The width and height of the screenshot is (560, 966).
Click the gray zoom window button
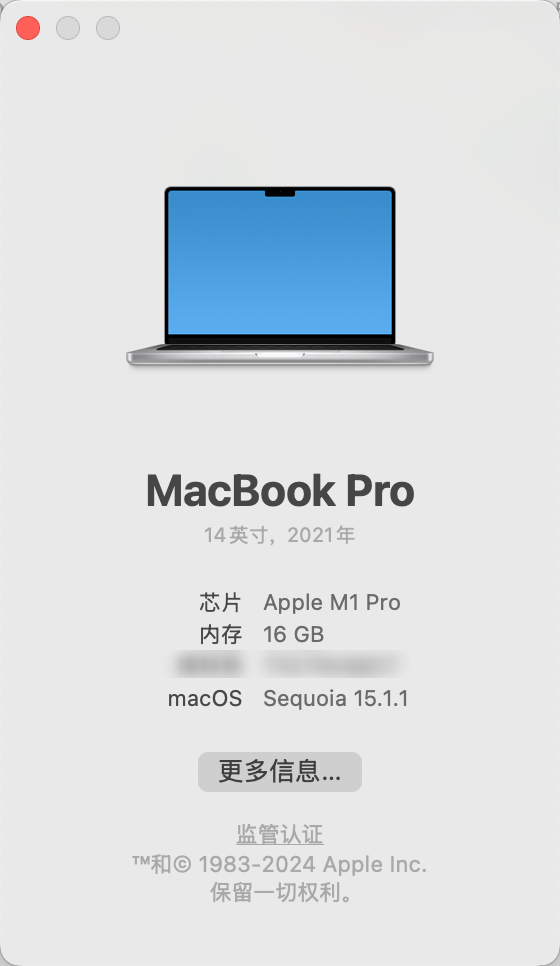(x=108, y=28)
